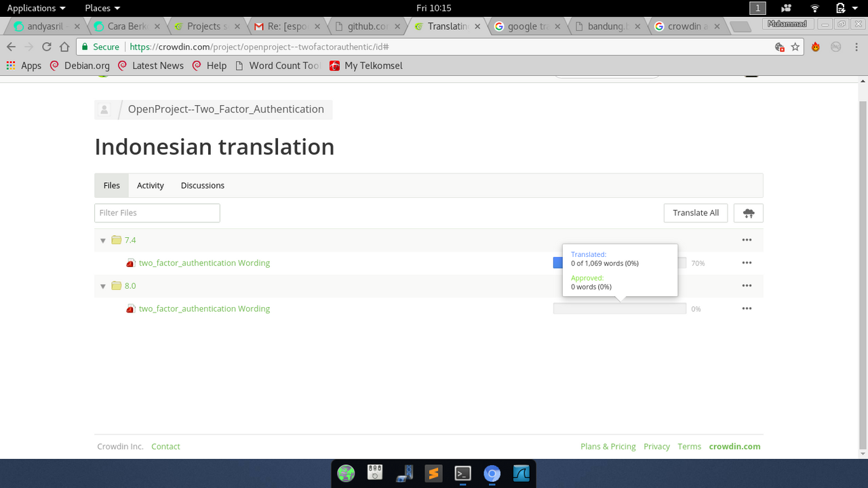The width and height of the screenshot is (868, 488).
Task: Switch to the github.com browser tab
Action: tap(368, 26)
